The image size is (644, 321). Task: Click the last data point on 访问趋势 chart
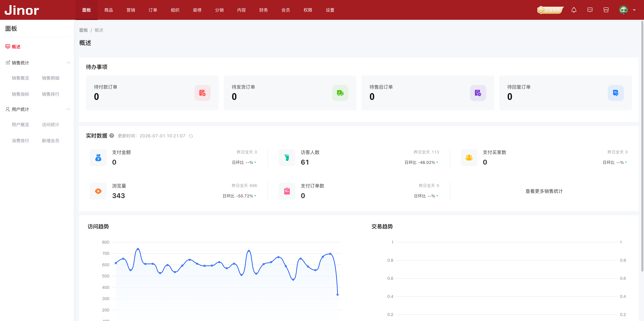tap(337, 295)
